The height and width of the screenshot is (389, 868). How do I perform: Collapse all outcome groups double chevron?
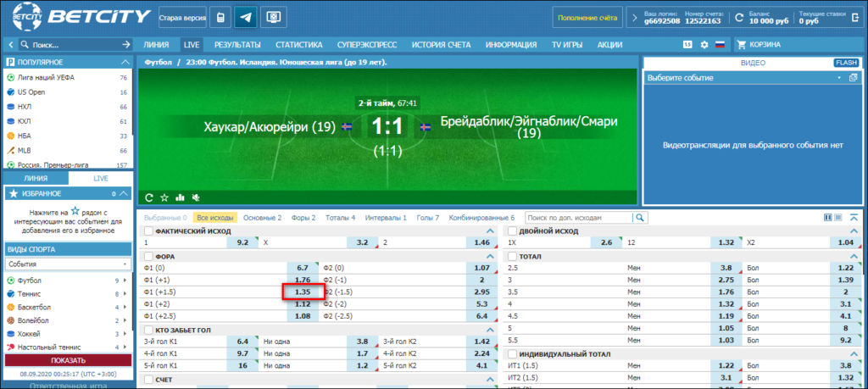tap(854, 218)
